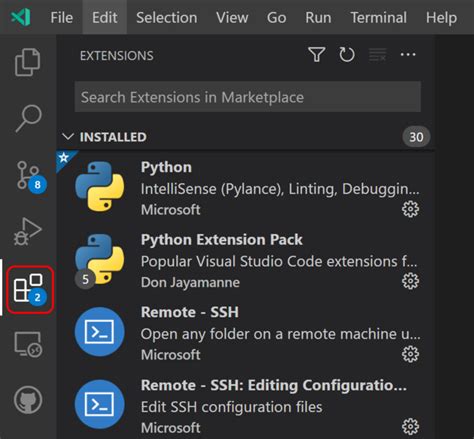Open manage gear for Remote - SSH: Editing Configuration
The height and width of the screenshot is (439, 474).
tap(410, 426)
